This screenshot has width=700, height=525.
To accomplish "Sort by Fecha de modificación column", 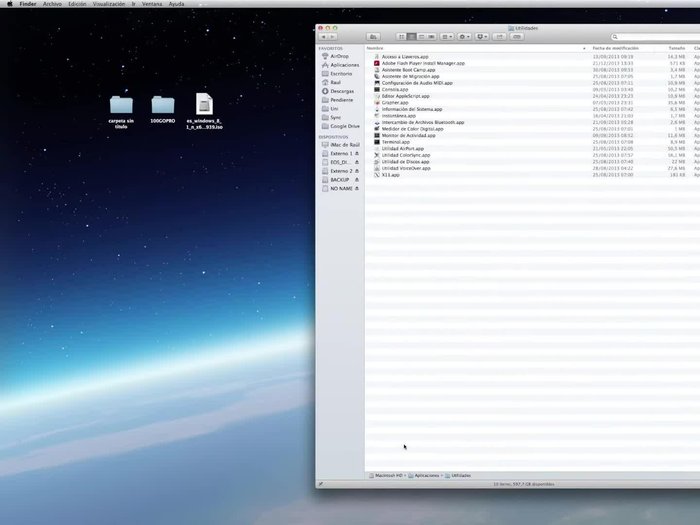I will coord(615,48).
